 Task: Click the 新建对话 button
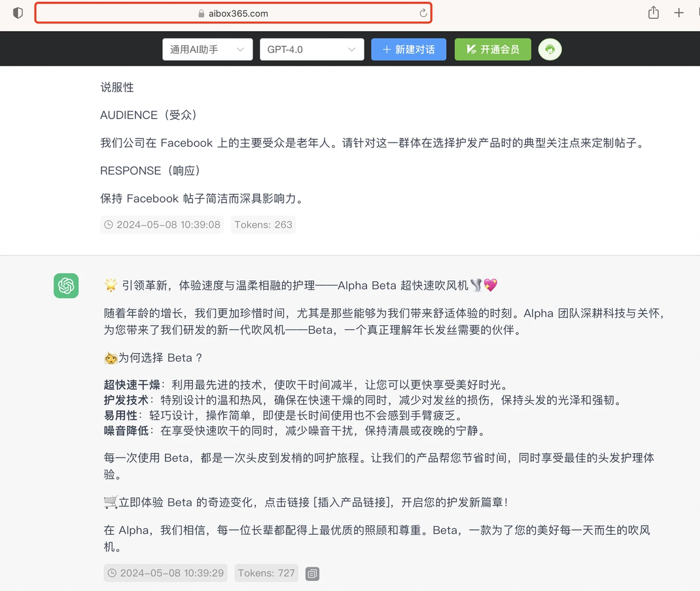[409, 49]
